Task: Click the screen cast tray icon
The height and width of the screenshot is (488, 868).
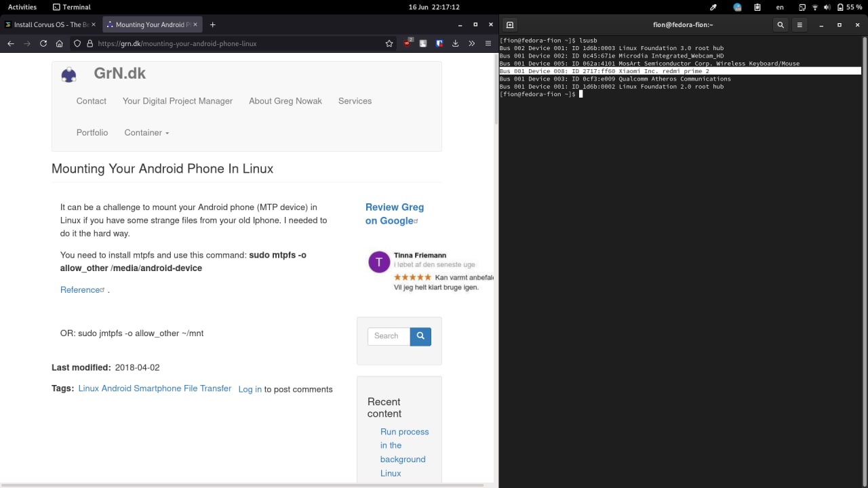Action: pyautogui.click(x=802, y=7)
